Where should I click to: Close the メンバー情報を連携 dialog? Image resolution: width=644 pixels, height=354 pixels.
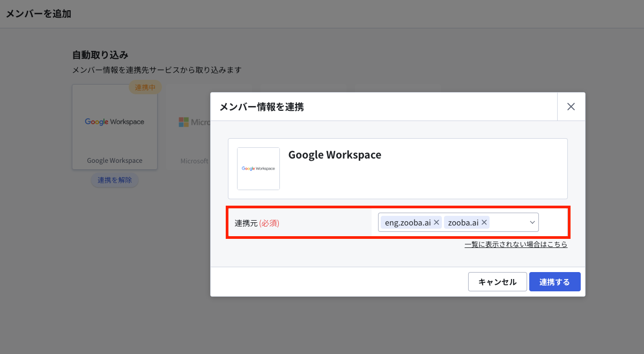[571, 107]
